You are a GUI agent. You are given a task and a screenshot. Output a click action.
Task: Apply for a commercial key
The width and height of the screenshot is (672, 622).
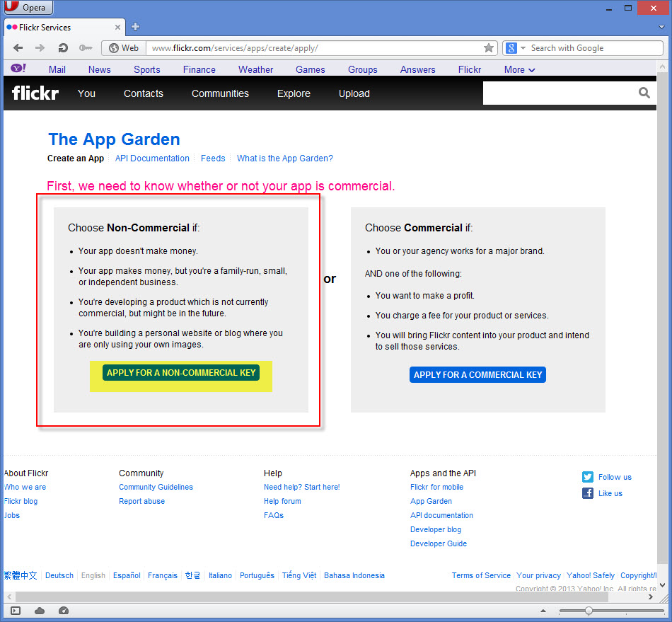(x=477, y=374)
